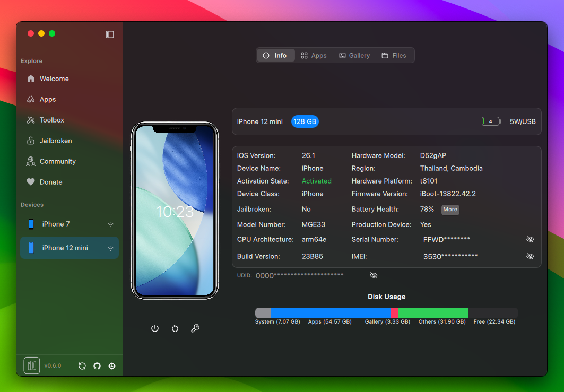564x392 pixels.
Task: Click the restart device icon
Action: pyautogui.click(x=175, y=328)
